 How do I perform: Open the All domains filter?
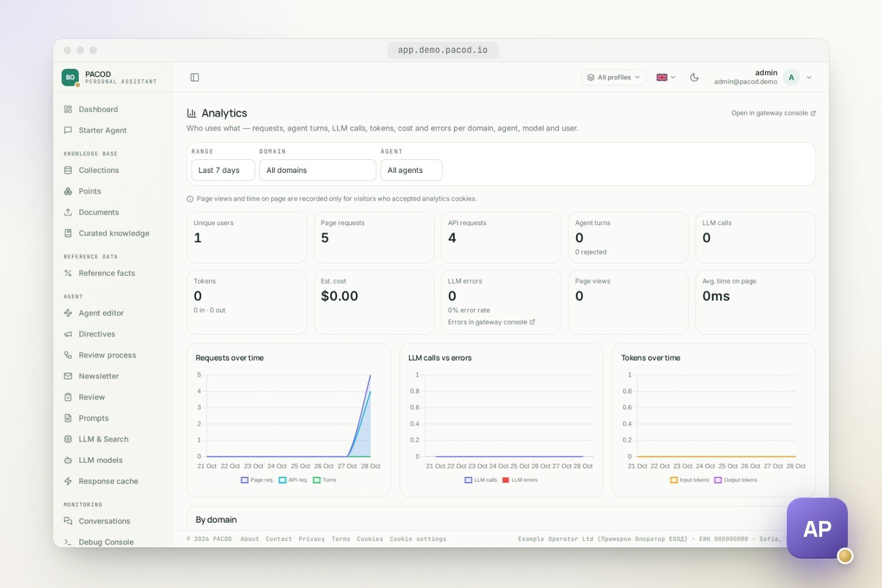[318, 171]
